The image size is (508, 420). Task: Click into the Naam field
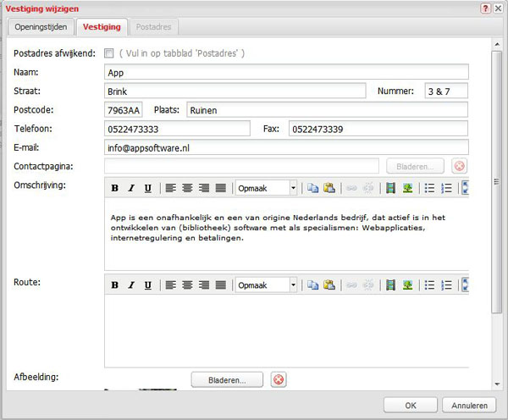[286, 72]
